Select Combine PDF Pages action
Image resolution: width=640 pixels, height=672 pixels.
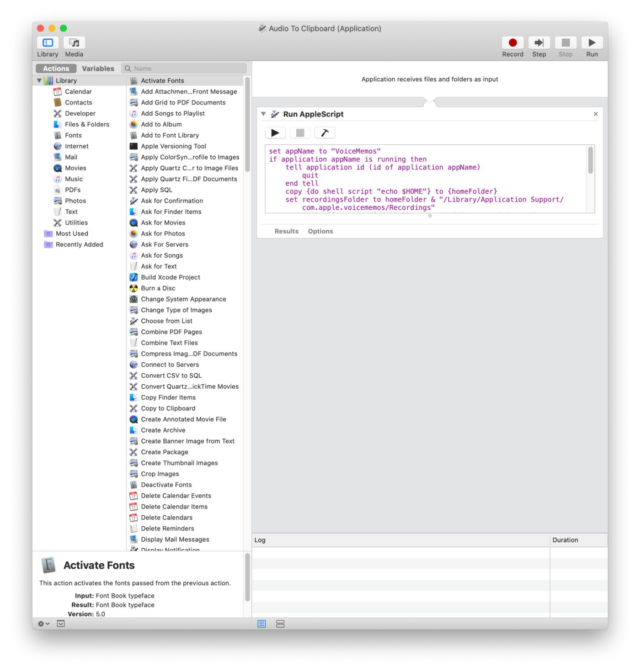coord(185,332)
